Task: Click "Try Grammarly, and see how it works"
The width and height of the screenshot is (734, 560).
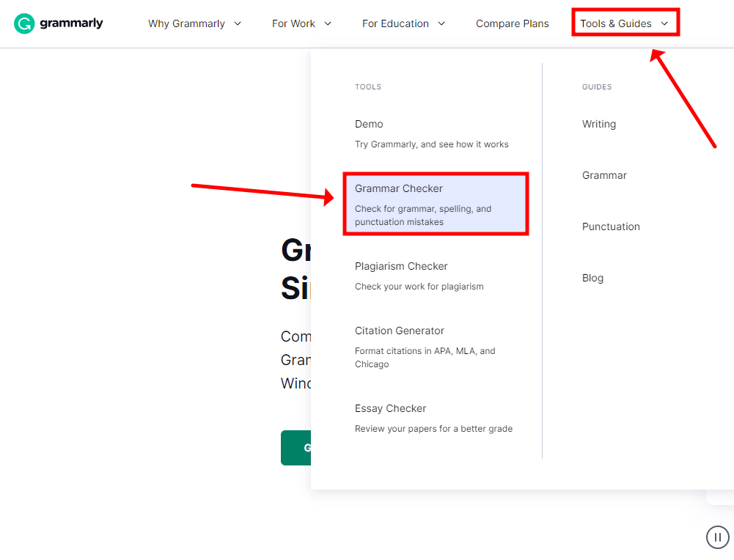Action: click(x=432, y=144)
